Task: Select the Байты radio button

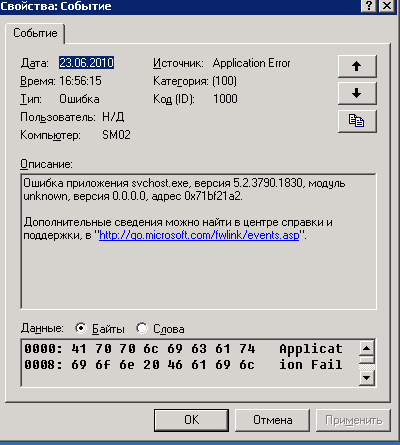Action: coord(80,328)
